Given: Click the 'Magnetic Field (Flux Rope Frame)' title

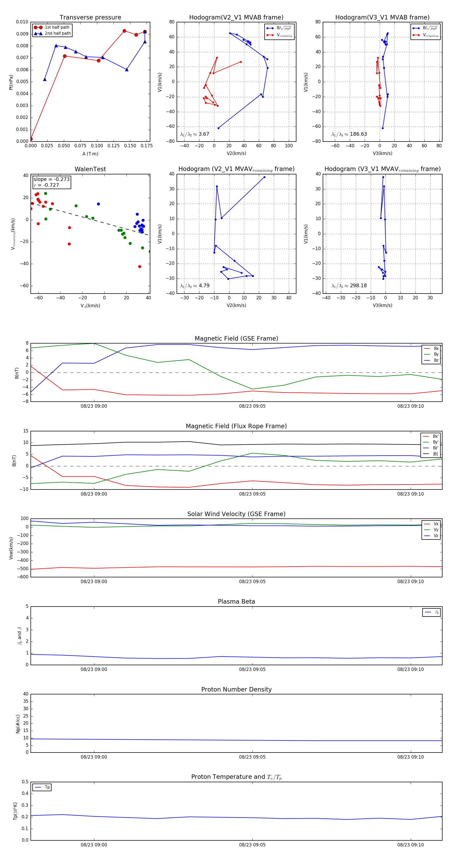Looking at the screenshot, I should coord(236,426).
